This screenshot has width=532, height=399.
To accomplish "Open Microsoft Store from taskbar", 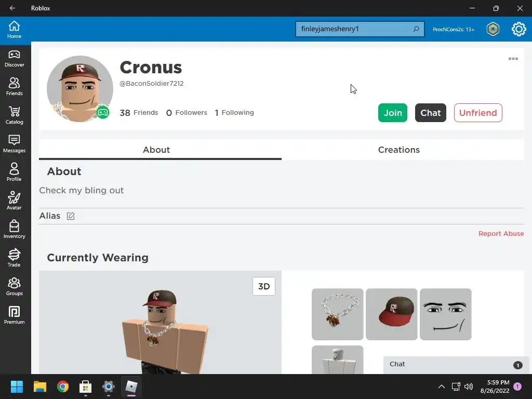I will pos(86,387).
